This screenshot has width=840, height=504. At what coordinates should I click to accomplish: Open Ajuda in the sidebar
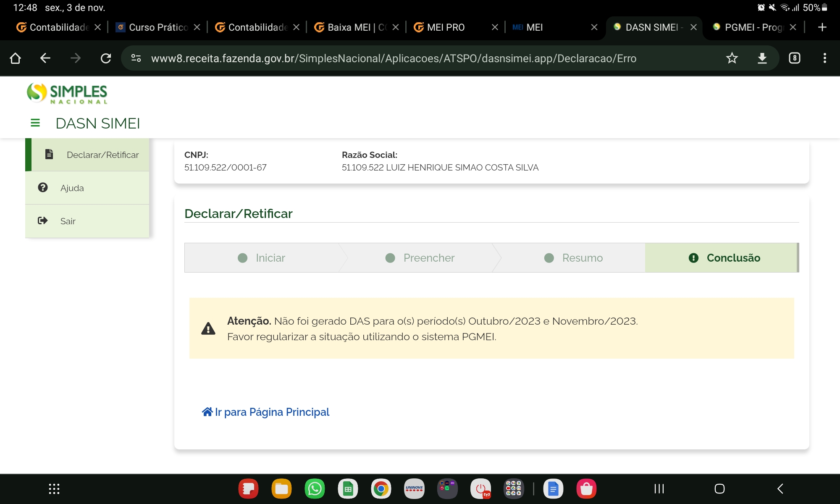coord(87,188)
